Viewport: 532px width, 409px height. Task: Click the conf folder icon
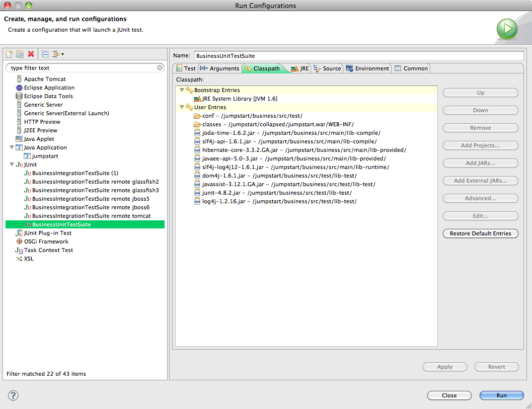[x=197, y=116]
